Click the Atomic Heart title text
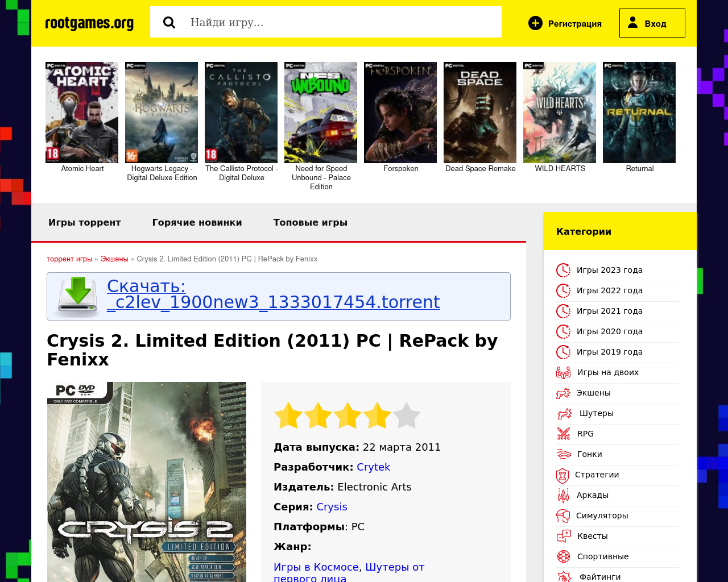This screenshot has height=582, width=728. pyautogui.click(x=82, y=169)
